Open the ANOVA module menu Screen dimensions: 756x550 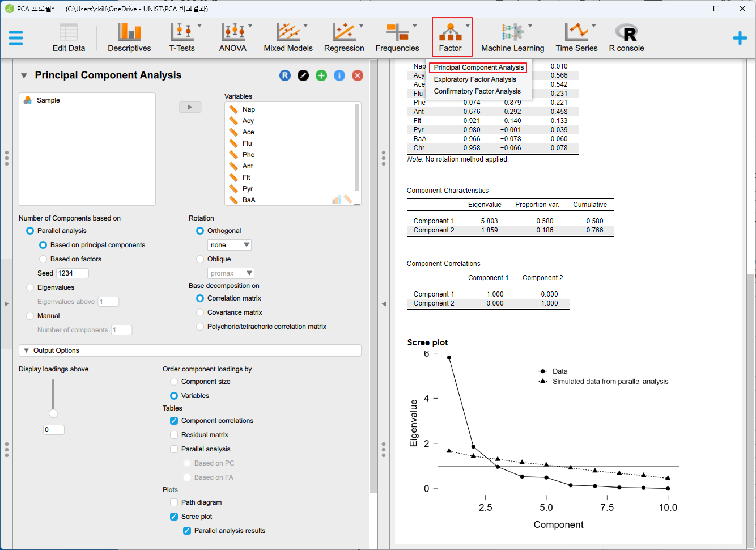tap(233, 38)
